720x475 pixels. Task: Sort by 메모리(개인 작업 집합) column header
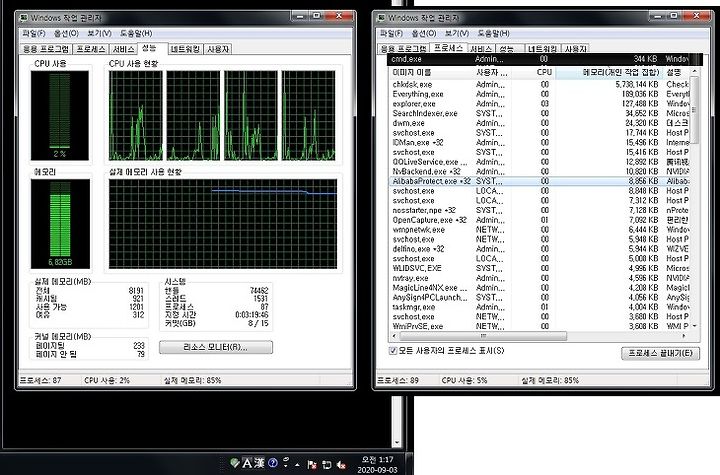(609, 73)
